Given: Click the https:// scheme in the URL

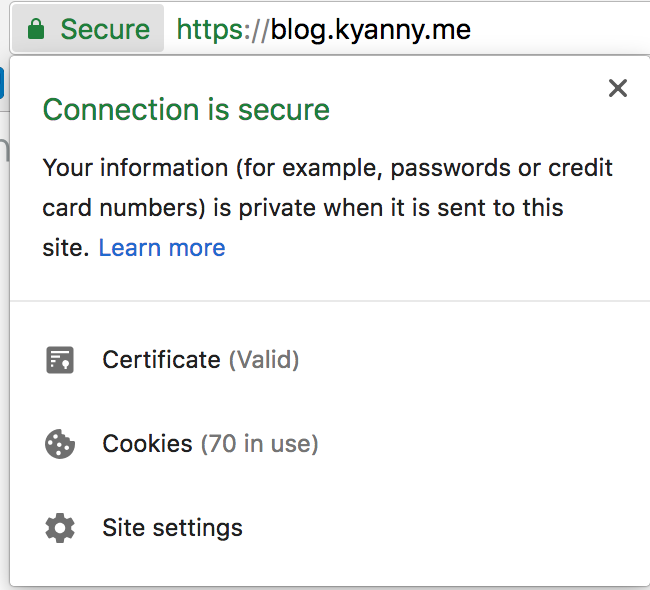Looking at the screenshot, I should (223, 30).
